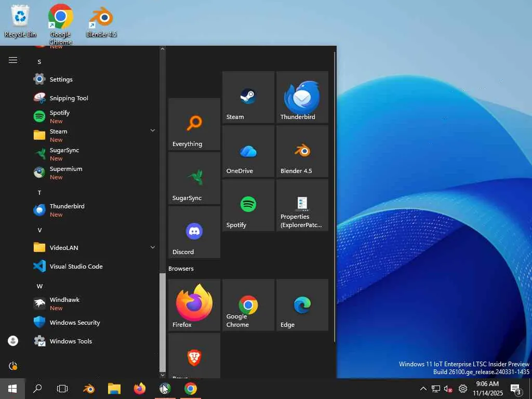This screenshot has width=532, height=399.
Task: Select Google Chrome desktop shortcut
Action: pos(61,25)
